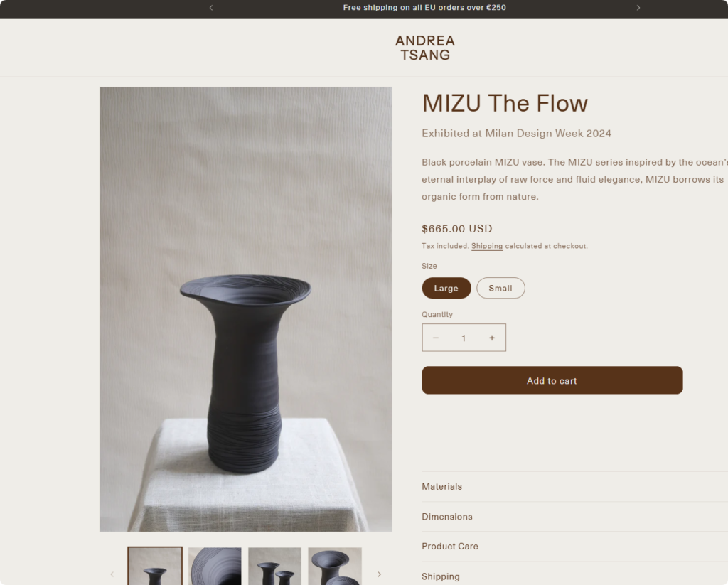Decrease quantity with the minus icon
This screenshot has width=728, height=585.
point(436,338)
